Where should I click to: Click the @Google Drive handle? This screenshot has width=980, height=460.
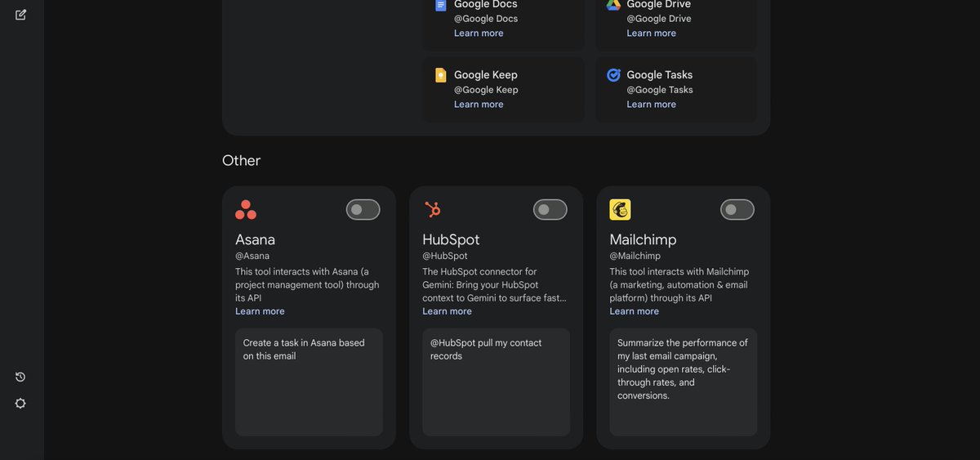[659, 19]
